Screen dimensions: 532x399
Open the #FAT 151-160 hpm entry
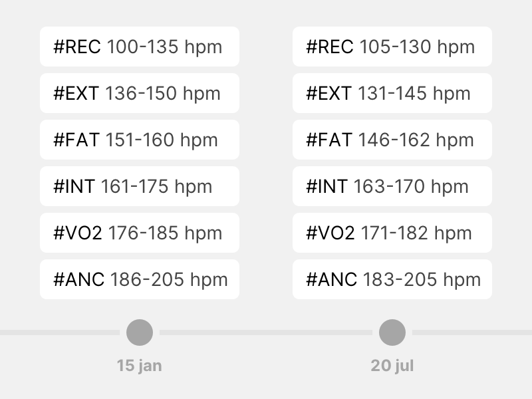coord(140,140)
